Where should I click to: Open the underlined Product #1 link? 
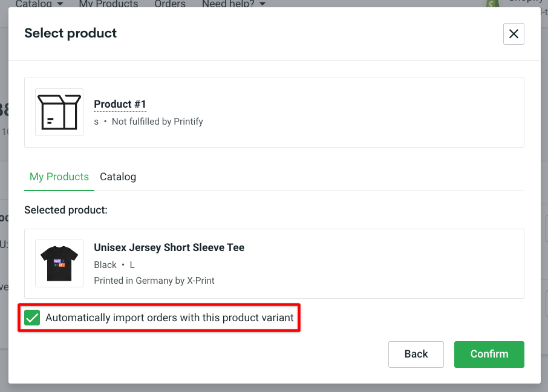coord(120,103)
